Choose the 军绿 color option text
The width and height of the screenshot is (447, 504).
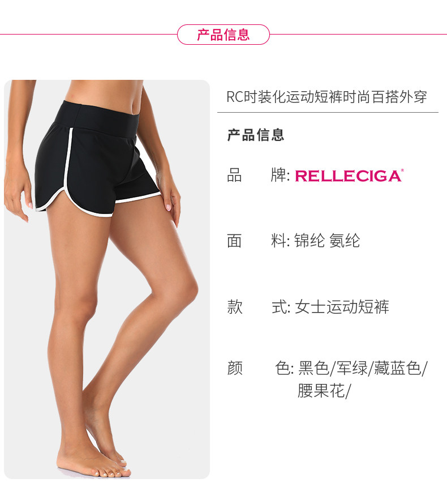352,368
